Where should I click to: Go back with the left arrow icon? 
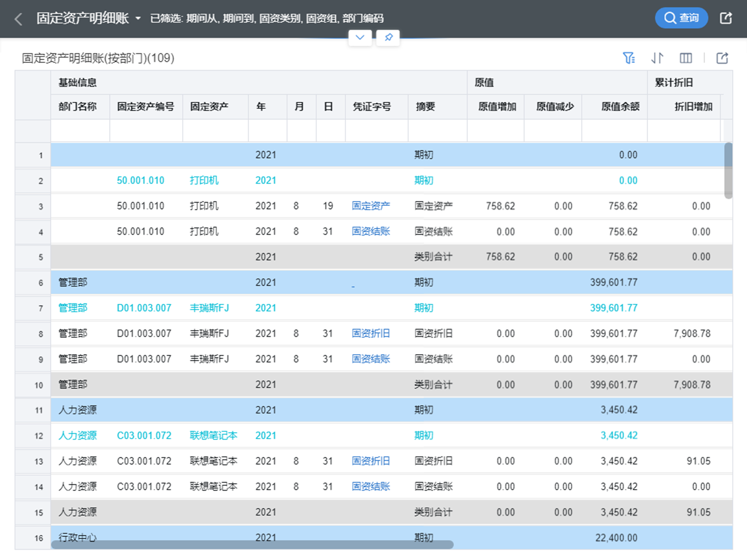pos(19,19)
